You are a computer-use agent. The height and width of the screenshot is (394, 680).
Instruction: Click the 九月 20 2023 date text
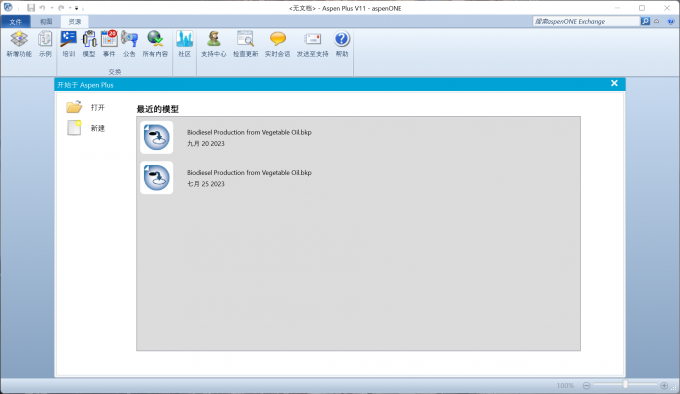206,143
